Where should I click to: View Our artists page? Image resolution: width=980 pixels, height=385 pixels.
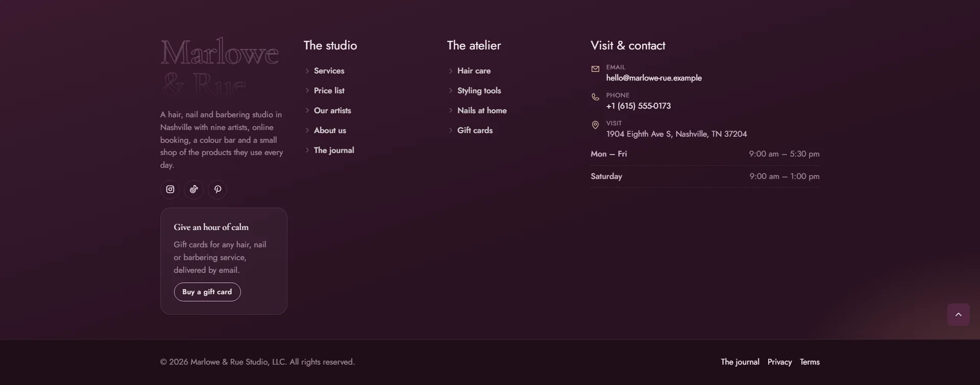coord(332,111)
